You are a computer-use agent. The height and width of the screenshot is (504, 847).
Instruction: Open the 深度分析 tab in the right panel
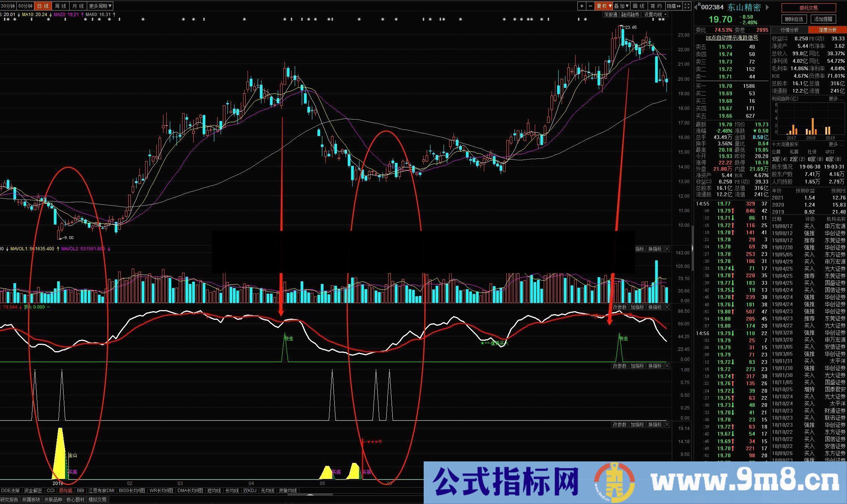tap(828, 30)
